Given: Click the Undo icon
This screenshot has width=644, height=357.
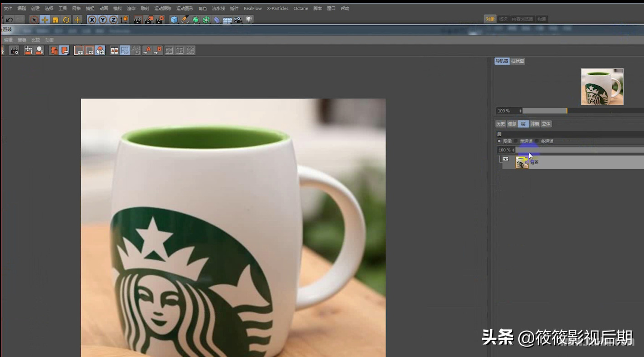Looking at the screenshot, I should (x=10, y=20).
